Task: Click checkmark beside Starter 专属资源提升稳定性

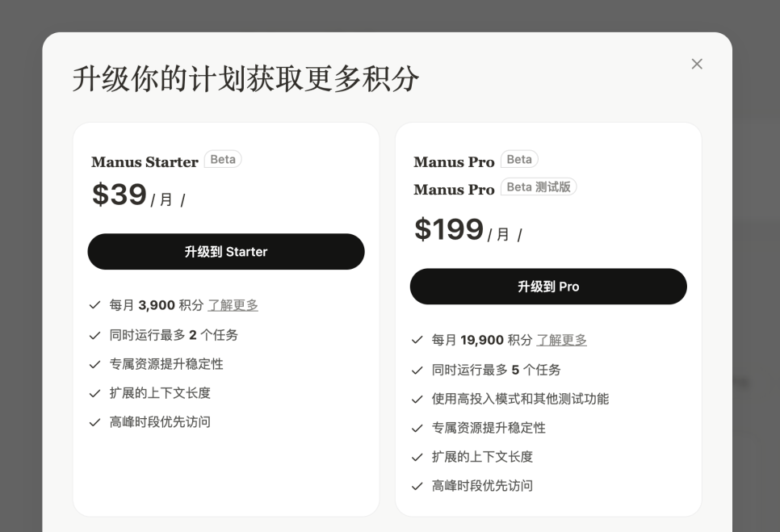Action: (94, 364)
